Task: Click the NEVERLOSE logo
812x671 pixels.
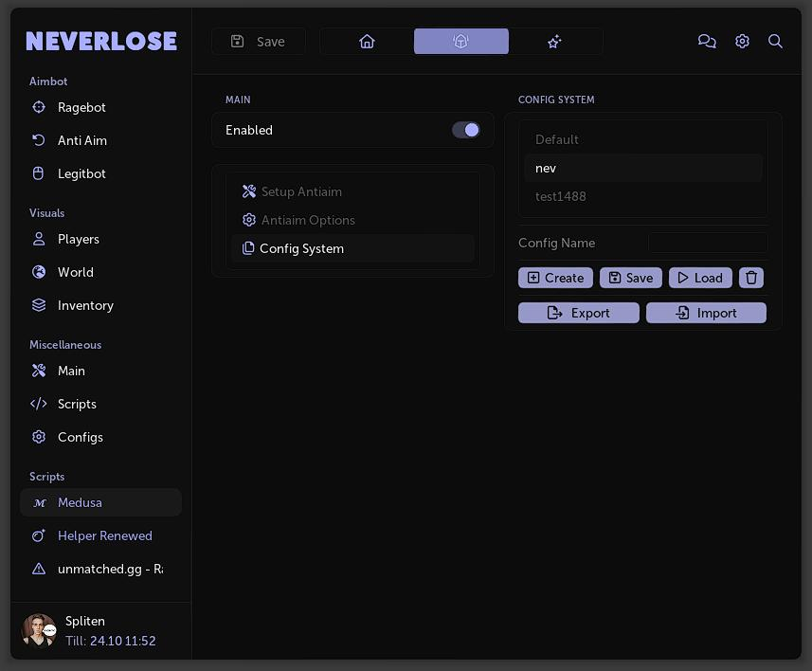Action: pyautogui.click(x=101, y=41)
